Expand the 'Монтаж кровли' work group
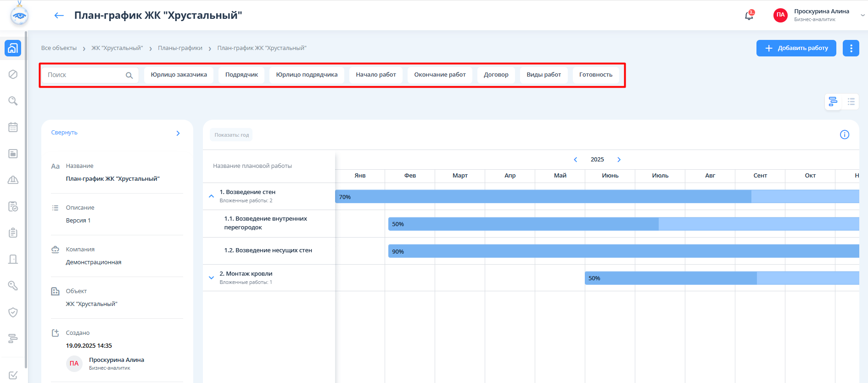Screen dimensions: 868x383 point(211,278)
